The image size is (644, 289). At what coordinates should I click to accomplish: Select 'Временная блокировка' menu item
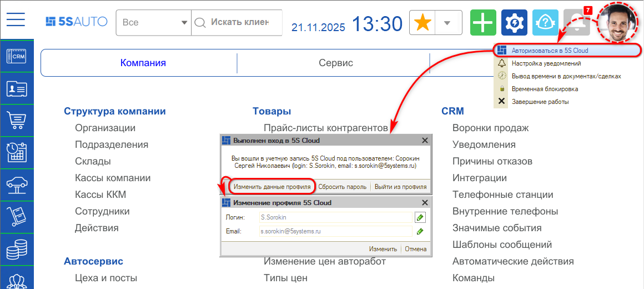567,89
